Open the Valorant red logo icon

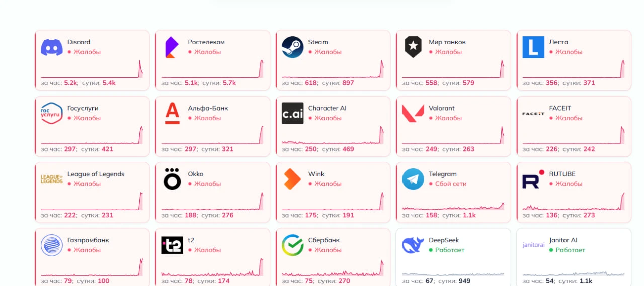pos(413,114)
